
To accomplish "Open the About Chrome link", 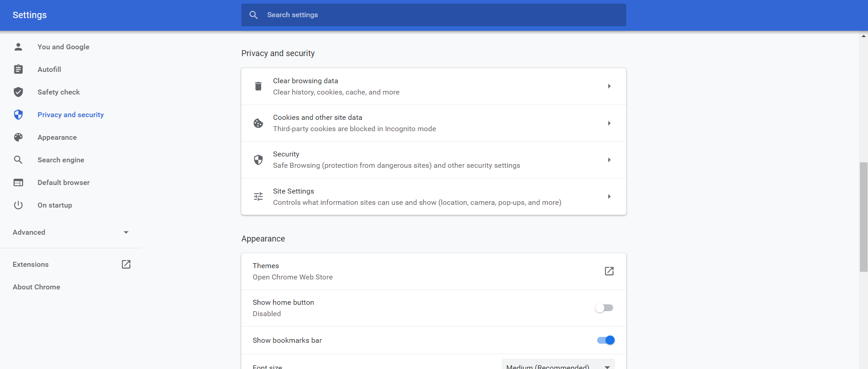I will tap(36, 287).
